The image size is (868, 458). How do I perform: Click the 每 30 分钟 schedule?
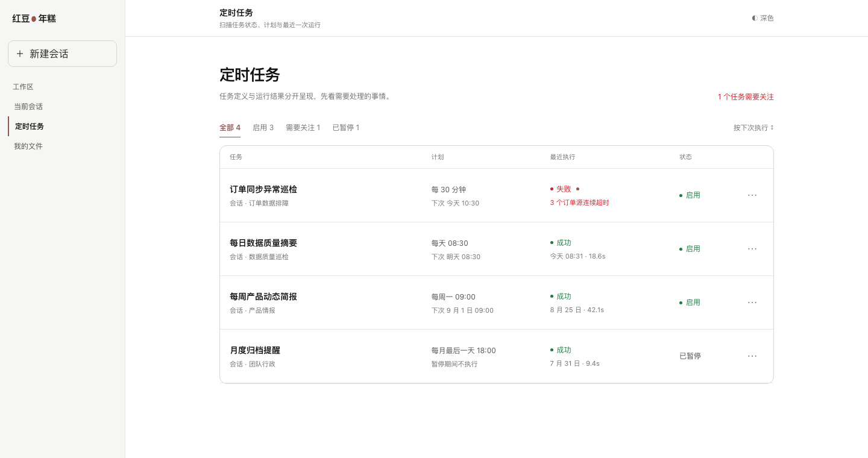[448, 190]
